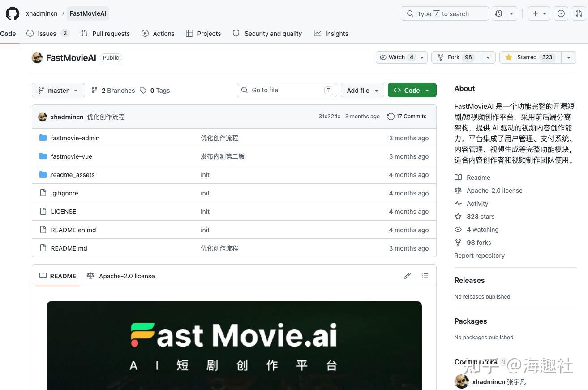Image resolution: width=588 pixels, height=390 pixels.
Task: Open the fastmovie-admin folder name
Action: 75,138
